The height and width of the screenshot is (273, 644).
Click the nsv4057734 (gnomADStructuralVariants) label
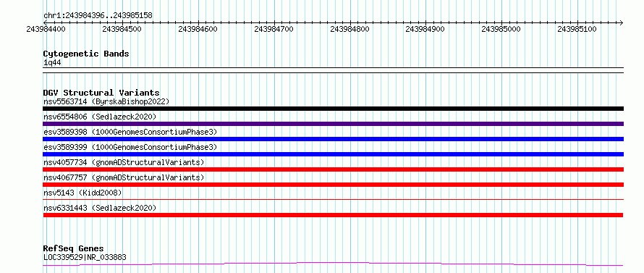click(x=124, y=162)
